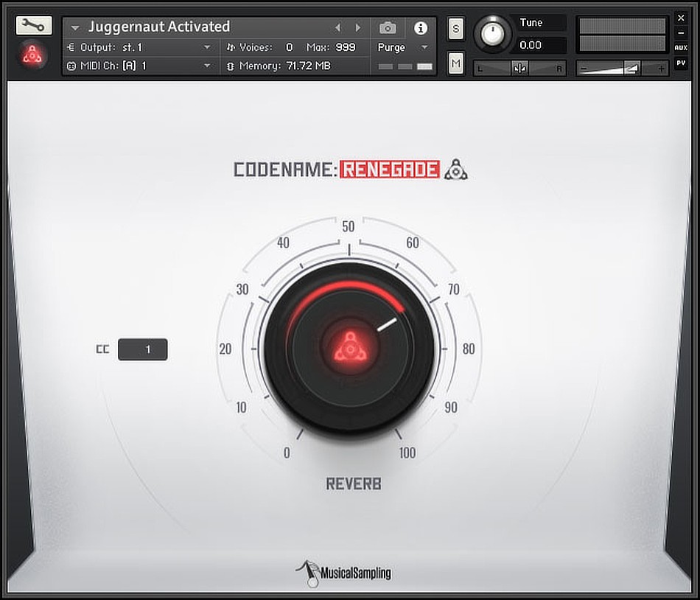Open the instrument name dropdown arrow
The height and width of the screenshot is (600, 700).
pyautogui.click(x=75, y=28)
